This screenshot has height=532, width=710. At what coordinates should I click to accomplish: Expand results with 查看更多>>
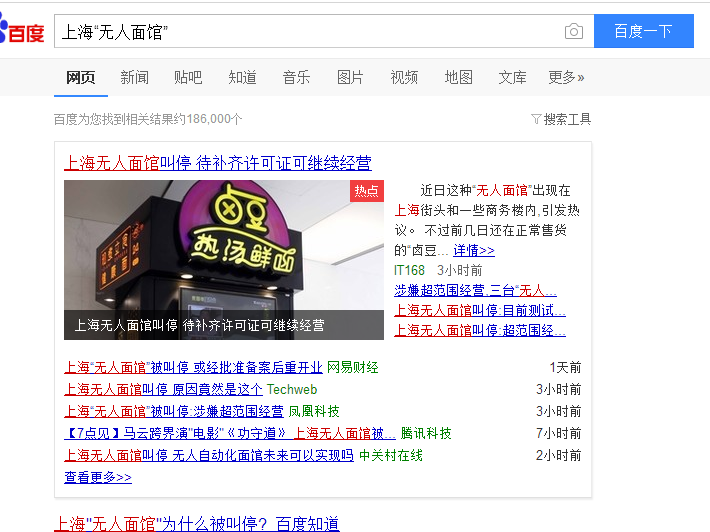(98, 477)
